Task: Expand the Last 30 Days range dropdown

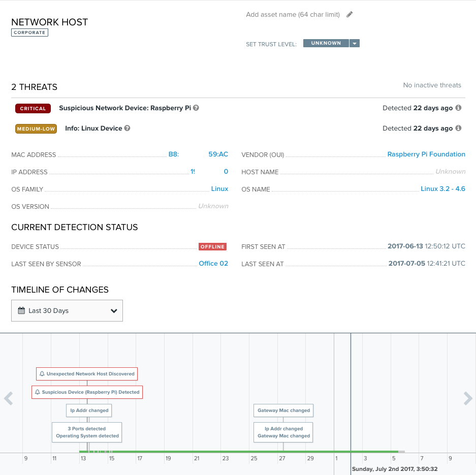Action: click(x=114, y=311)
